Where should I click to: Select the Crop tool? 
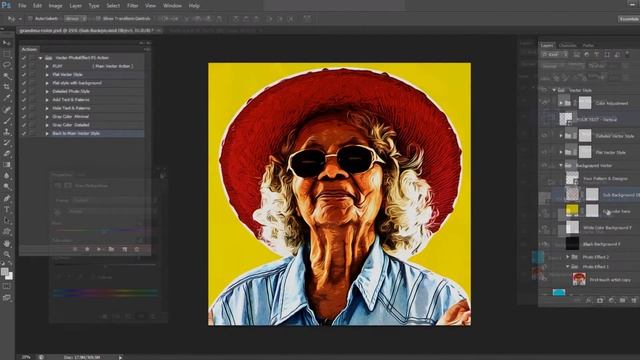[7, 87]
